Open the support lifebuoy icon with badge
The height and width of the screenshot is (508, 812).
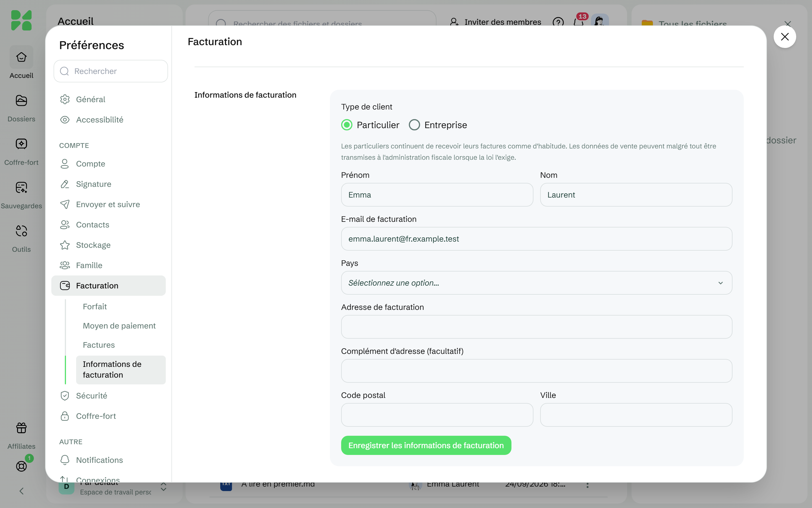tap(21, 466)
